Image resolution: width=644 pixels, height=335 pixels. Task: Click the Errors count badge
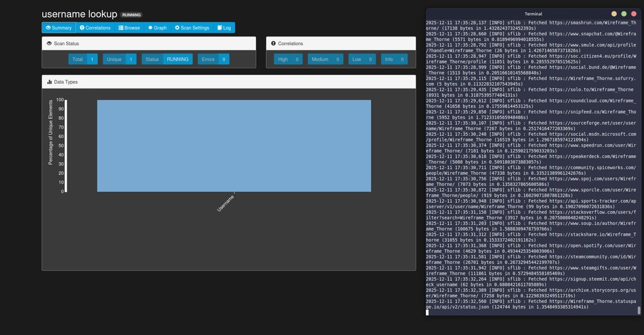coord(213,59)
